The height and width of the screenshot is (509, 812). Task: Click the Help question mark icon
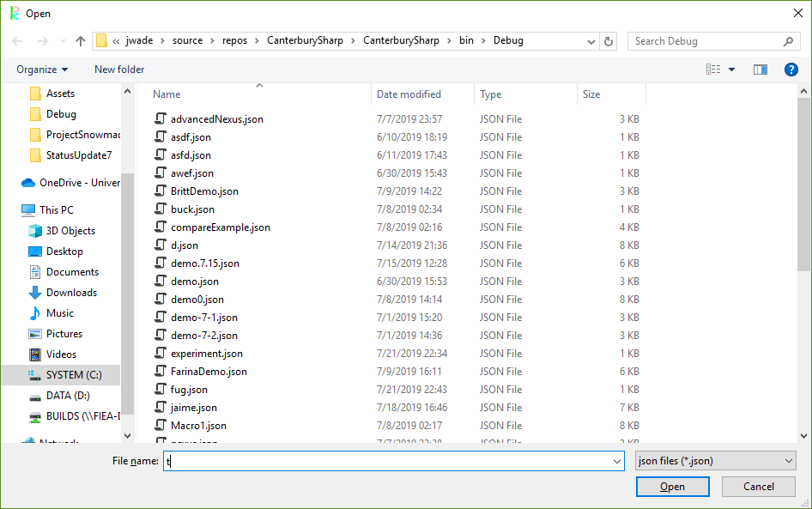pyautogui.click(x=791, y=70)
